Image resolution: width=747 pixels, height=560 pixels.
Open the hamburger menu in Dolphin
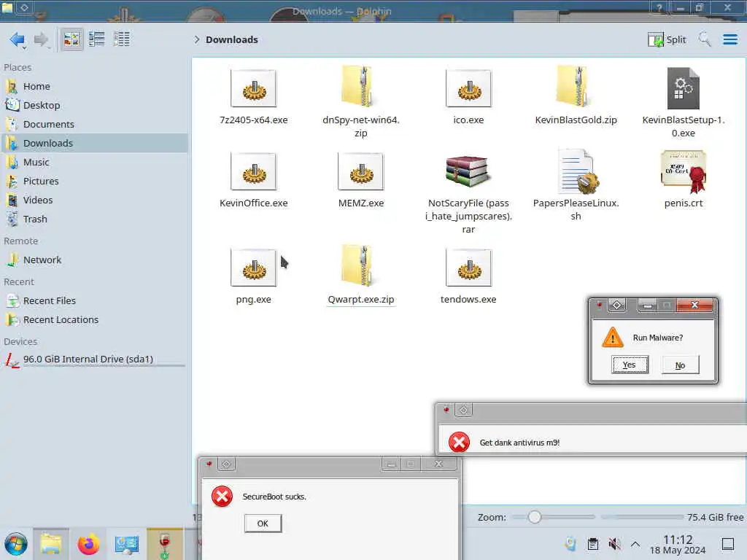(x=729, y=39)
